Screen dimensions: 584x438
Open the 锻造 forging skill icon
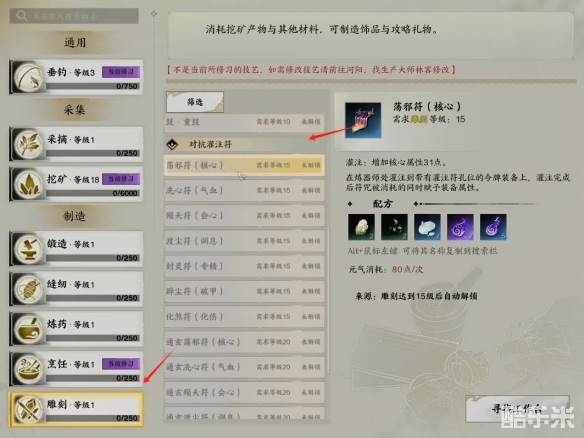(x=27, y=249)
